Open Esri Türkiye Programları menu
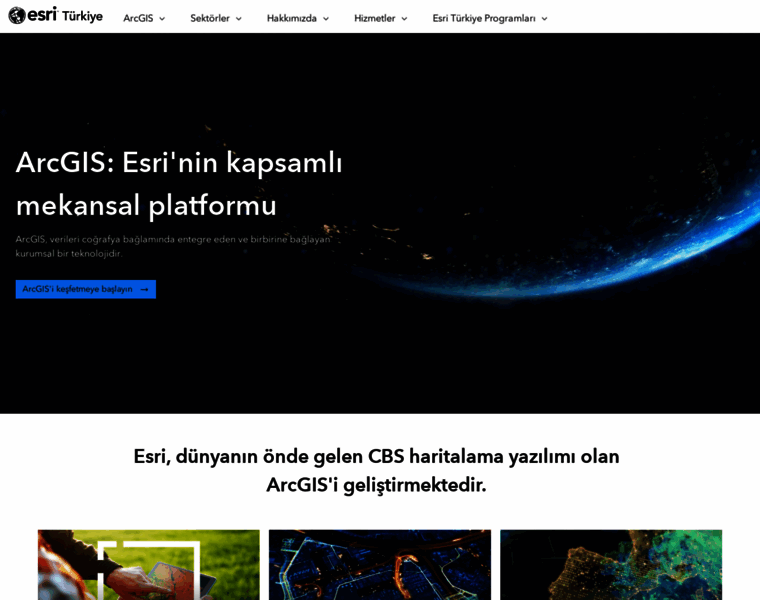760x600 pixels. [490, 18]
